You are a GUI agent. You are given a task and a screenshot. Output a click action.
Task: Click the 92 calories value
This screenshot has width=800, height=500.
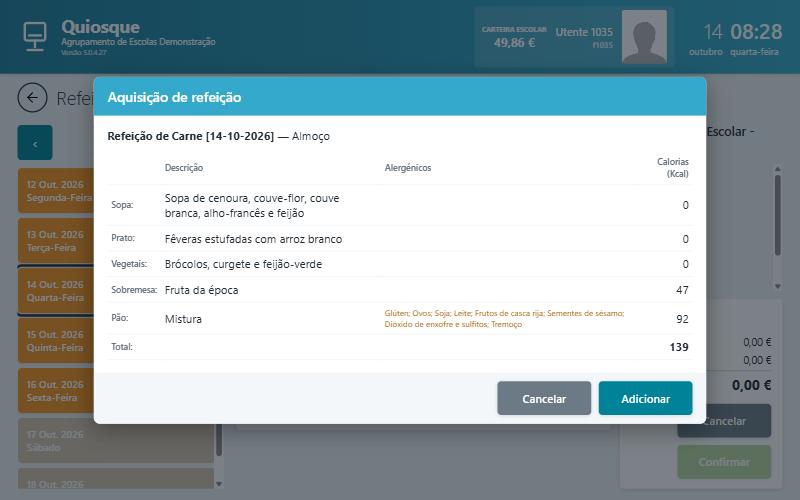point(682,319)
